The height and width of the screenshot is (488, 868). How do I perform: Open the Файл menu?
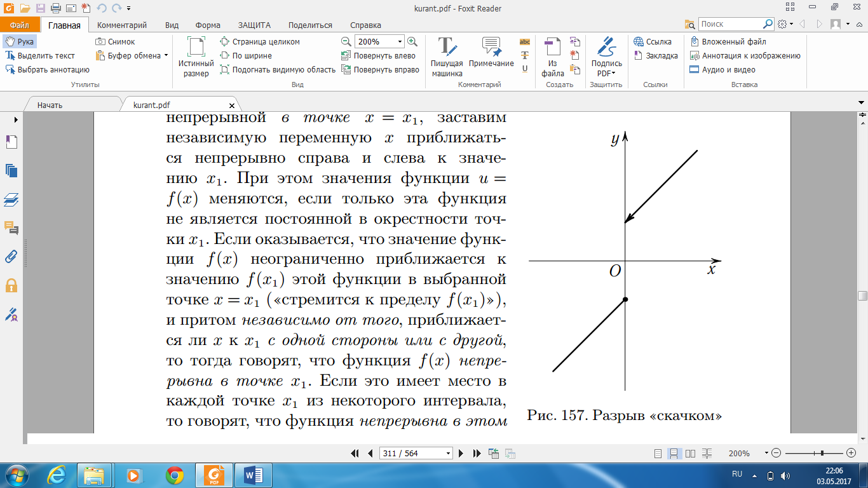[20, 25]
